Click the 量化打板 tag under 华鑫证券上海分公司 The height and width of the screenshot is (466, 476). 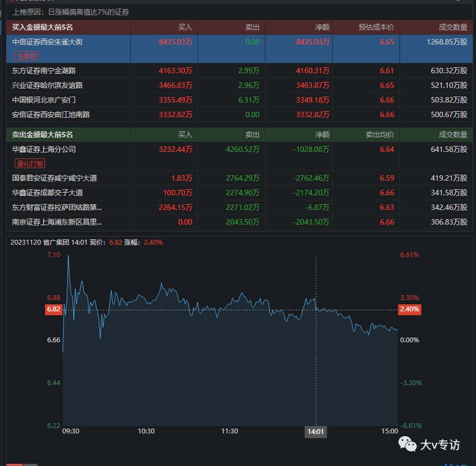pos(30,163)
